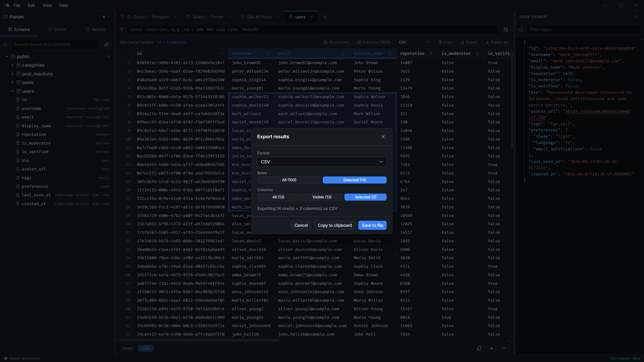Viewport: 644px width, 362px height.
Task: Click the Copy toolbar button
Action: (445, 42)
